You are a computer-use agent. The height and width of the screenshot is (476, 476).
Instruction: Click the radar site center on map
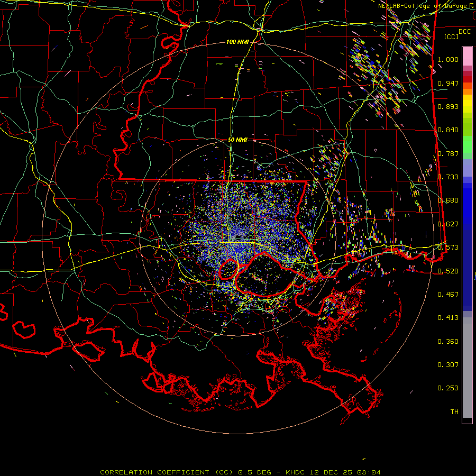coord(239,237)
